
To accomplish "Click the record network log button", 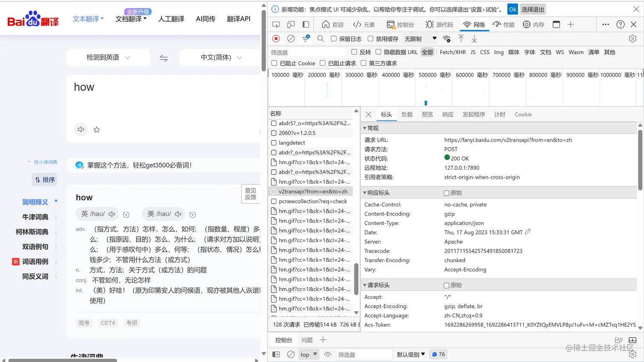I will pyautogui.click(x=276, y=39).
